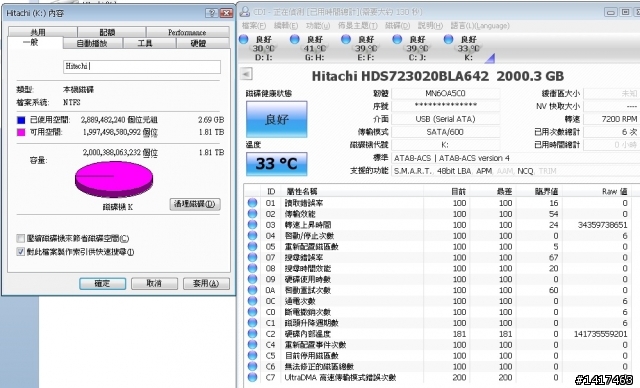Enable the 壓縮磁碟機來節省磁碟空間 checkbox
Viewport: 640px width, 388px height.
(20, 238)
